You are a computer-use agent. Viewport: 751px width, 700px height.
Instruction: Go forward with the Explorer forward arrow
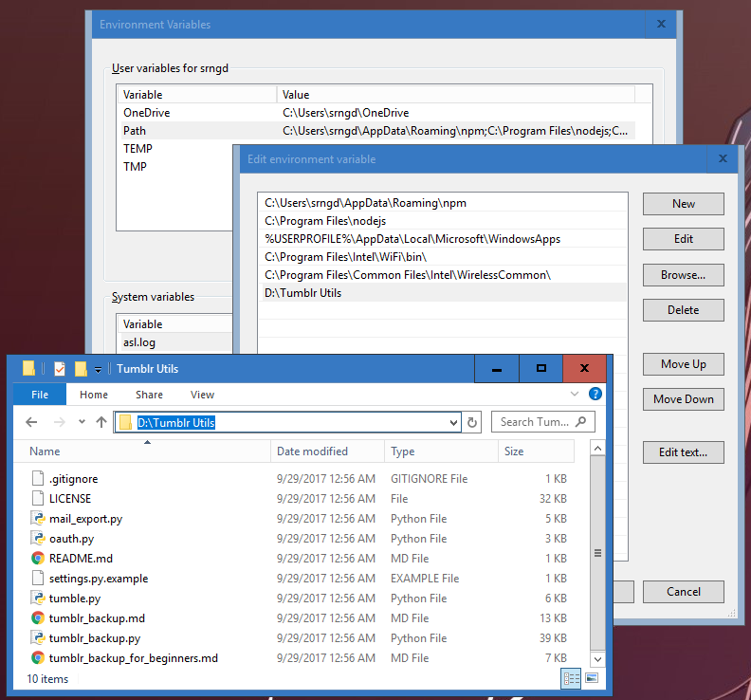pos(60,422)
